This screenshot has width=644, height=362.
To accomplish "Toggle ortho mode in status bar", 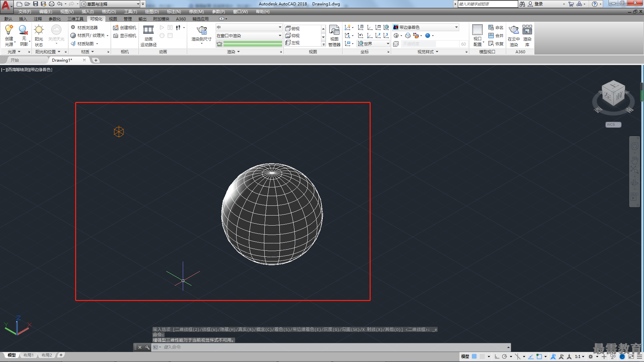I will pos(497,357).
